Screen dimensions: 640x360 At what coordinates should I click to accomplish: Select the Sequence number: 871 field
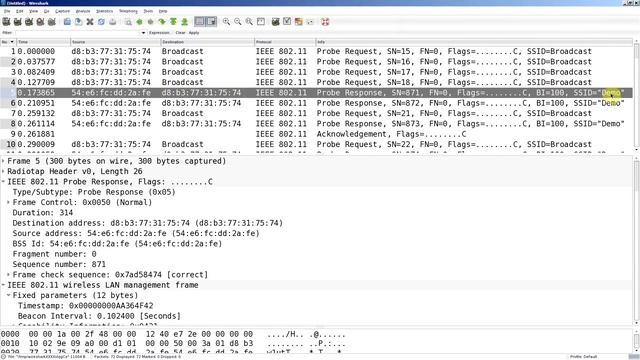pos(59,264)
